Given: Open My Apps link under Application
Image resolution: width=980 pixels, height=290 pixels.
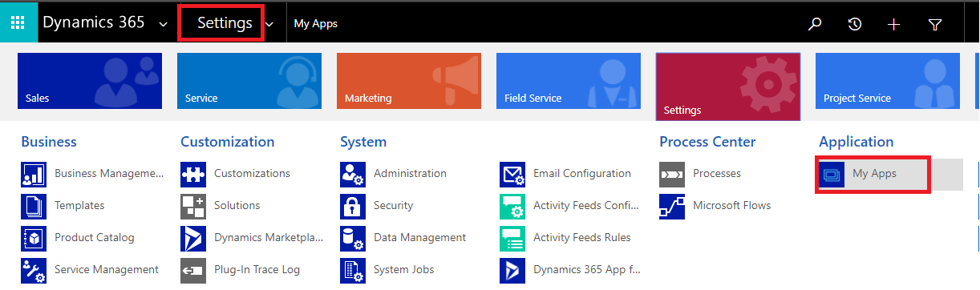Looking at the screenshot, I should coord(874,174).
